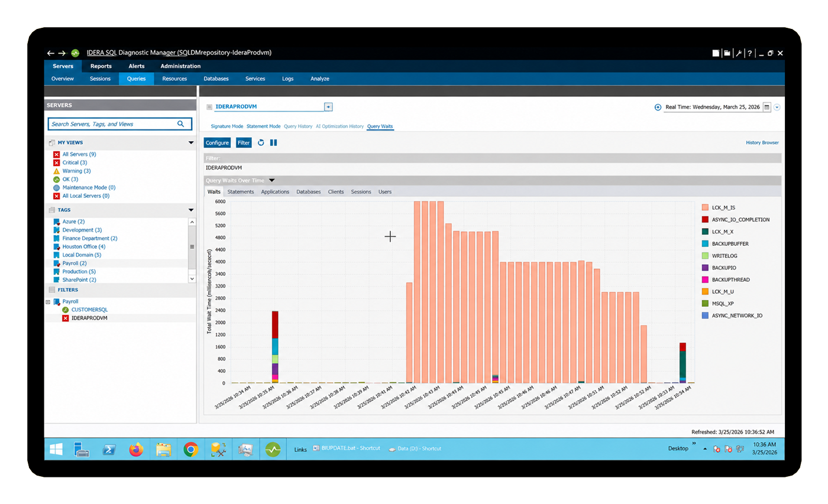Select the Clients chart tab
The width and height of the screenshot is (828, 504).
coord(336,192)
